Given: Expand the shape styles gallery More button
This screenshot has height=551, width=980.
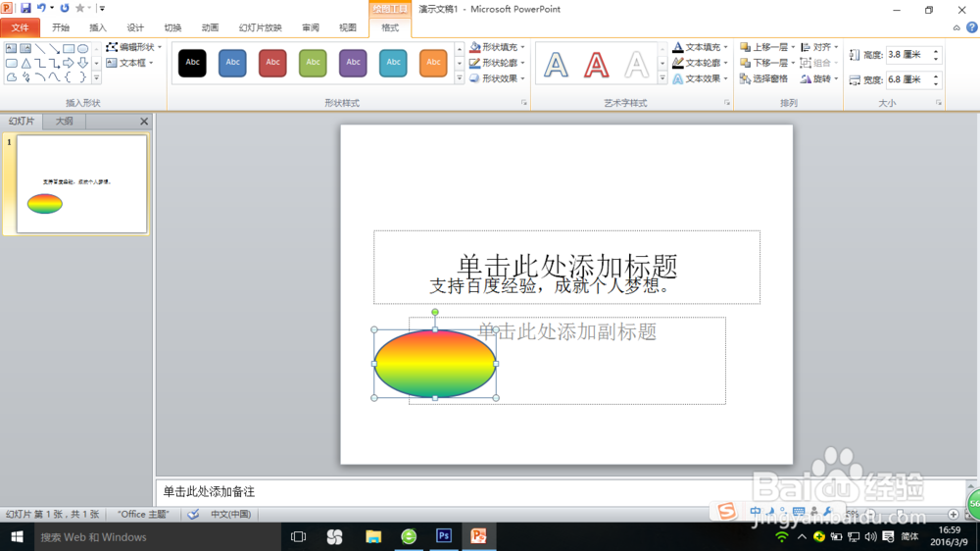Looking at the screenshot, I should click(x=460, y=78).
